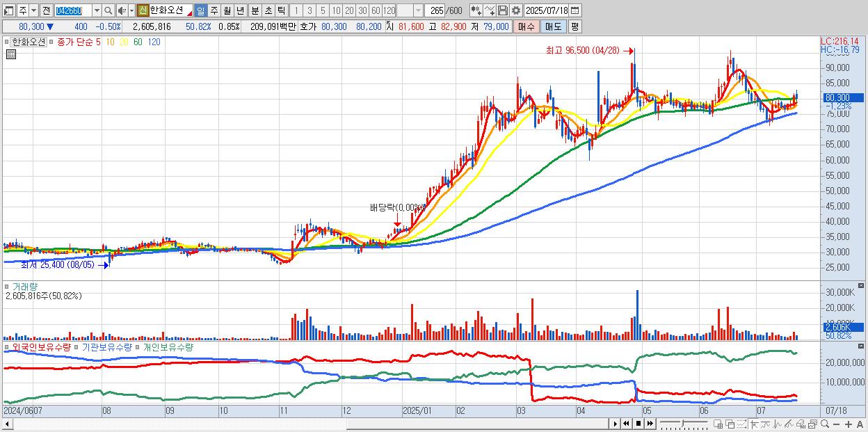Screen dimensions: 868x432
Task: Select the 년 yearly period button
Action: [x=240, y=10]
